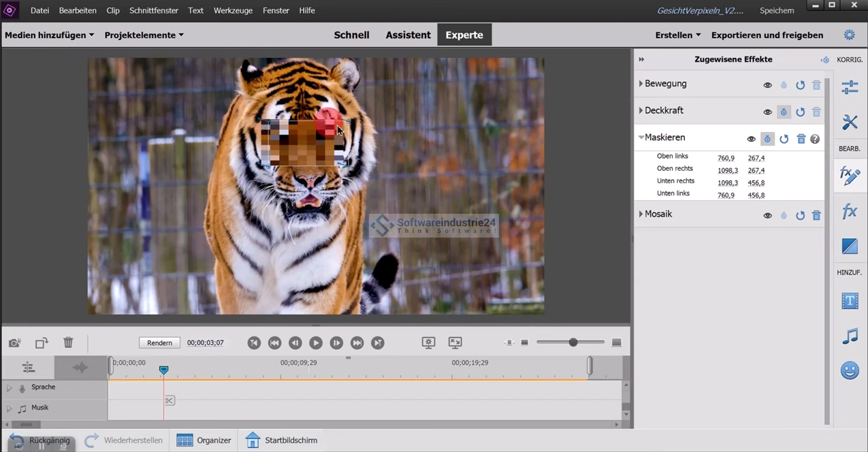This screenshot has width=868, height=452.
Task: Open the titles and text panel icon
Action: 850,301
